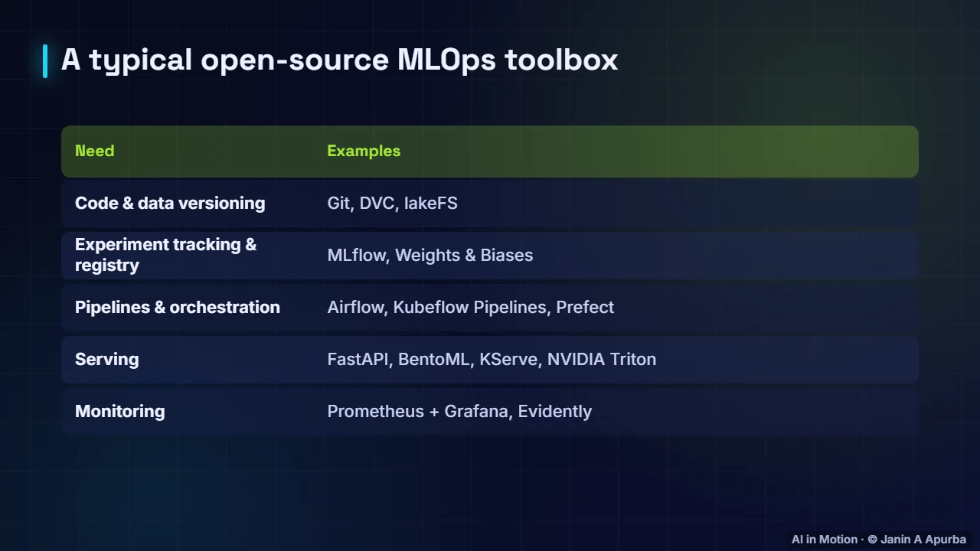The width and height of the screenshot is (980, 551).
Task: Click the slide title about MLOps toolbox
Action: tap(339, 60)
